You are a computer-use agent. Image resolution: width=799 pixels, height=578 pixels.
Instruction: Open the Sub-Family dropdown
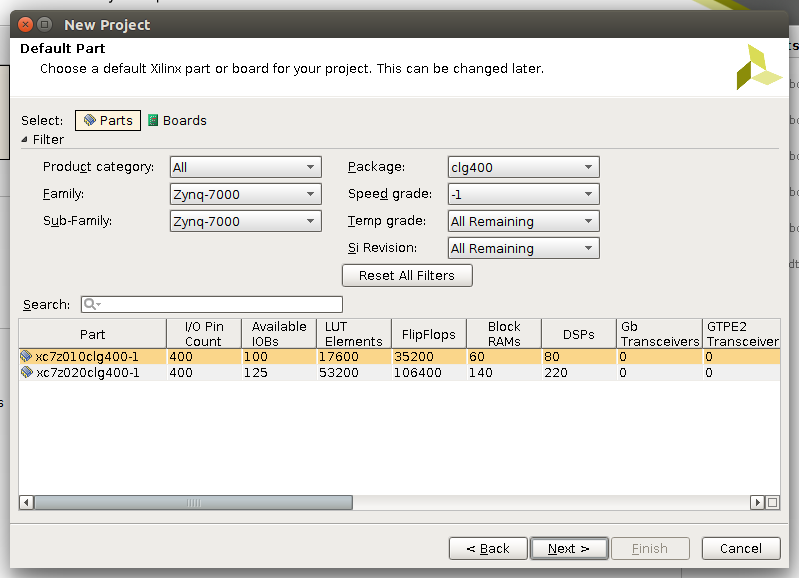click(x=246, y=221)
